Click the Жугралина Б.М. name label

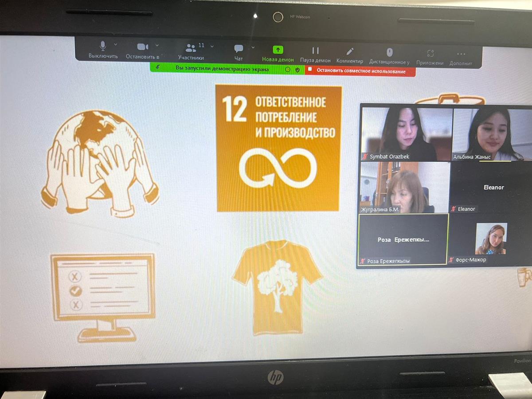tap(381, 209)
